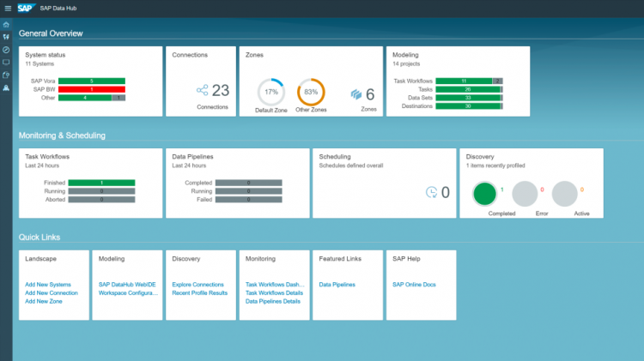Go to Home in the sidebar

6,25
